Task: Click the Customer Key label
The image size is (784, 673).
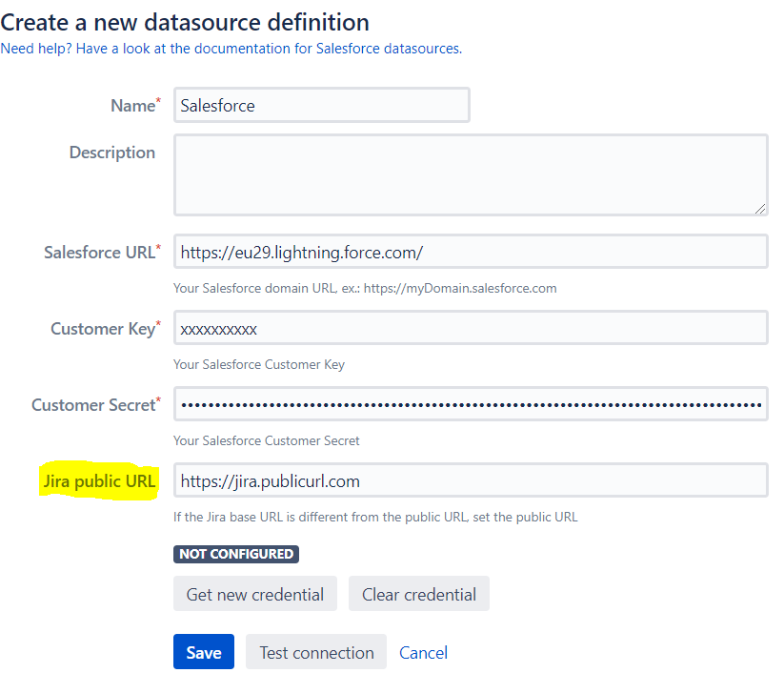Action: point(102,329)
